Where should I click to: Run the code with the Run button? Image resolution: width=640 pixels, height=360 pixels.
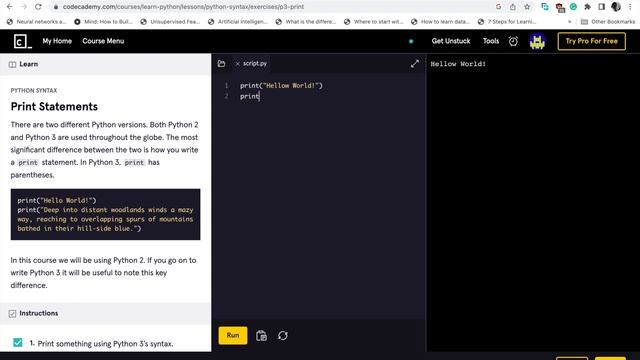[x=233, y=336]
